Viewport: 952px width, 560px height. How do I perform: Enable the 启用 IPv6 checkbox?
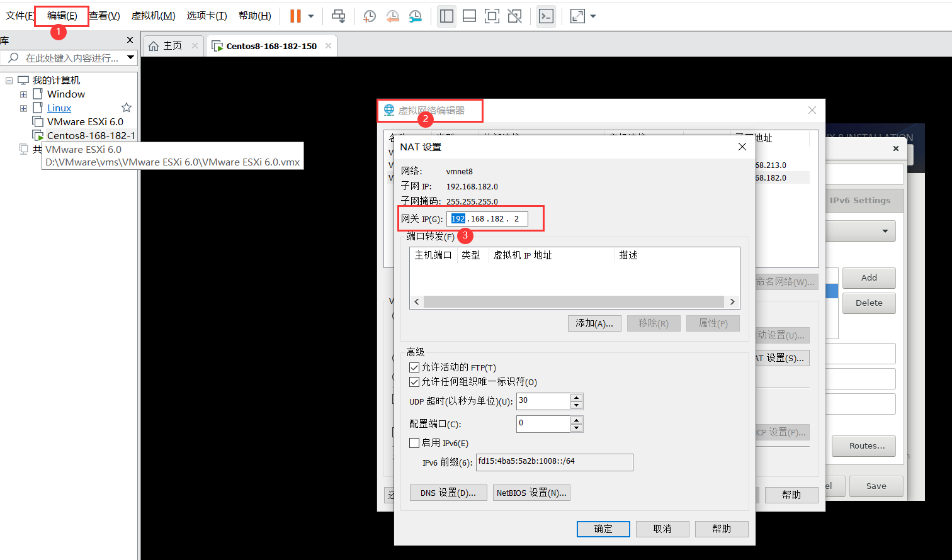(414, 443)
